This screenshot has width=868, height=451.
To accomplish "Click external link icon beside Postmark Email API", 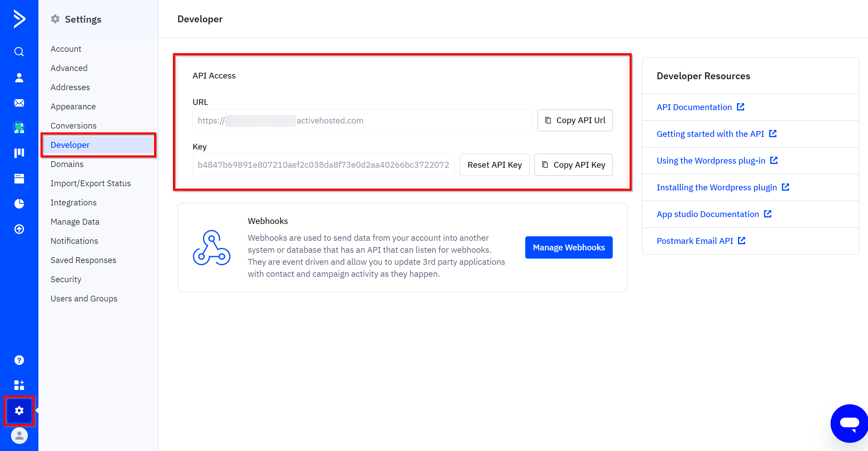I will [742, 241].
